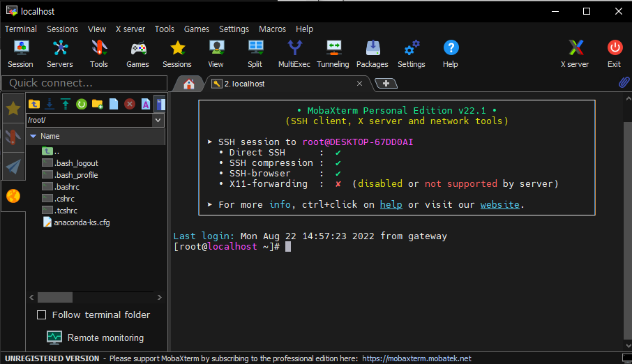Screen dimensions: 632x364
Task: Click into Quick connect field
Action: click(x=84, y=83)
